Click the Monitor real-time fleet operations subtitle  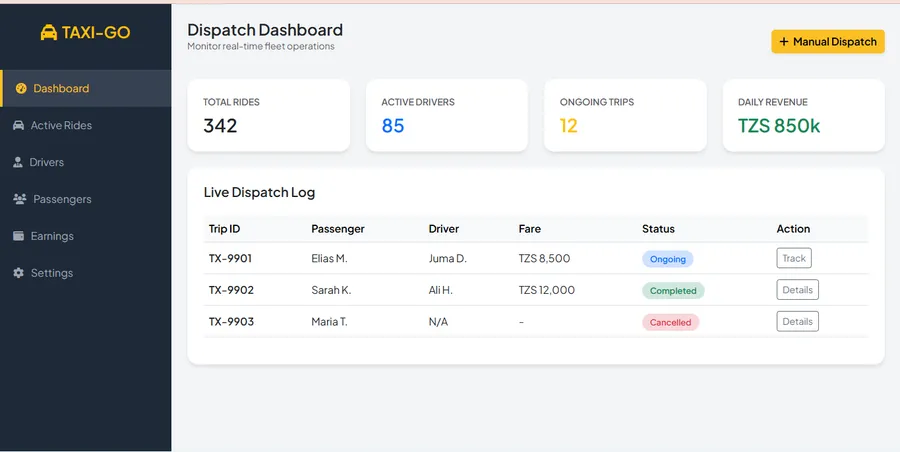[261, 47]
